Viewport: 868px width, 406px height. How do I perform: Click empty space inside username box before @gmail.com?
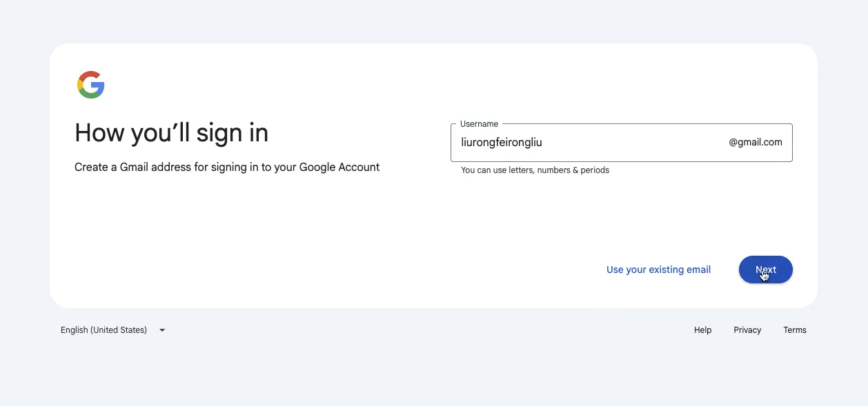click(x=635, y=143)
